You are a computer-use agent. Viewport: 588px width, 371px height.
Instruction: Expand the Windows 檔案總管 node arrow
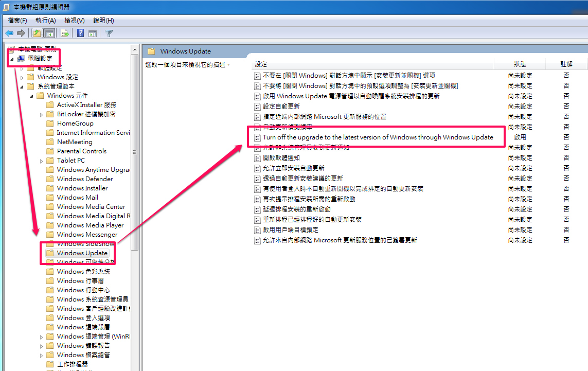point(41,355)
